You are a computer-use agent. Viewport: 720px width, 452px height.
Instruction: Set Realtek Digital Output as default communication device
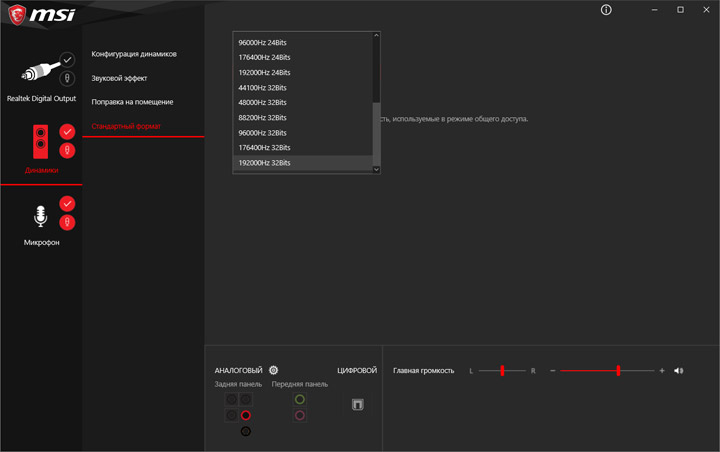pyautogui.click(x=67, y=78)
